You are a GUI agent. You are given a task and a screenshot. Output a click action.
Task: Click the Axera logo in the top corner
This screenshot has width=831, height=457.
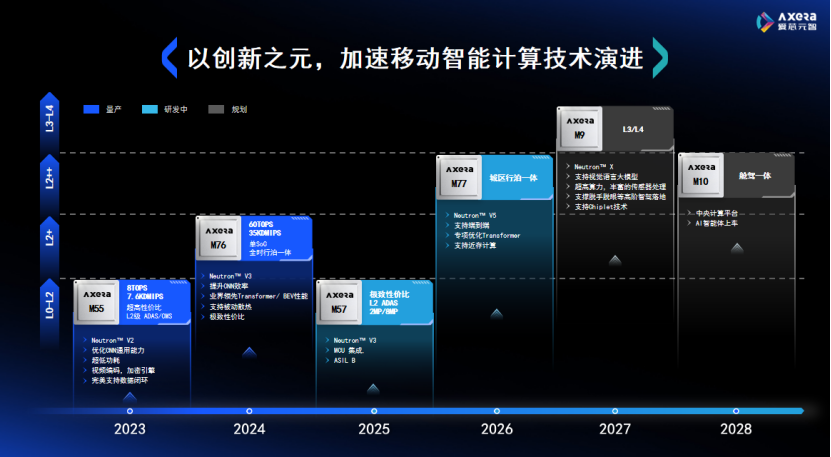[786, 22]
